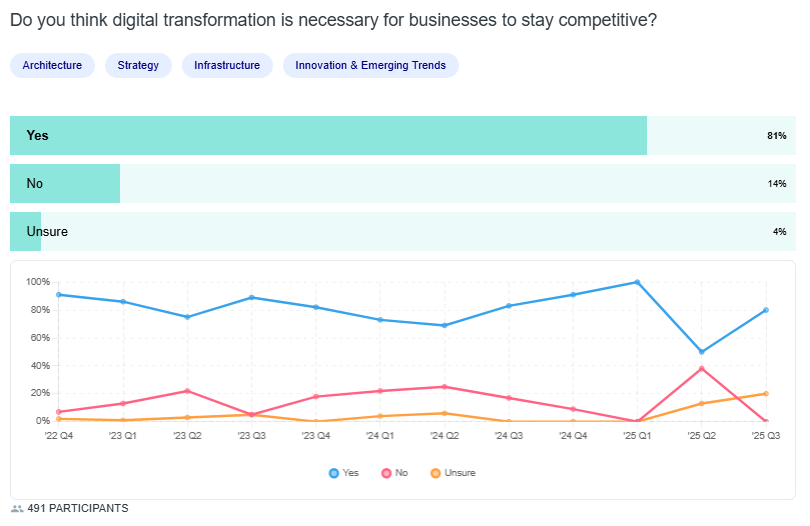Click Yes data point at '24 Q4
This screenshot has width=810, height=526.
tap(573, 295)
